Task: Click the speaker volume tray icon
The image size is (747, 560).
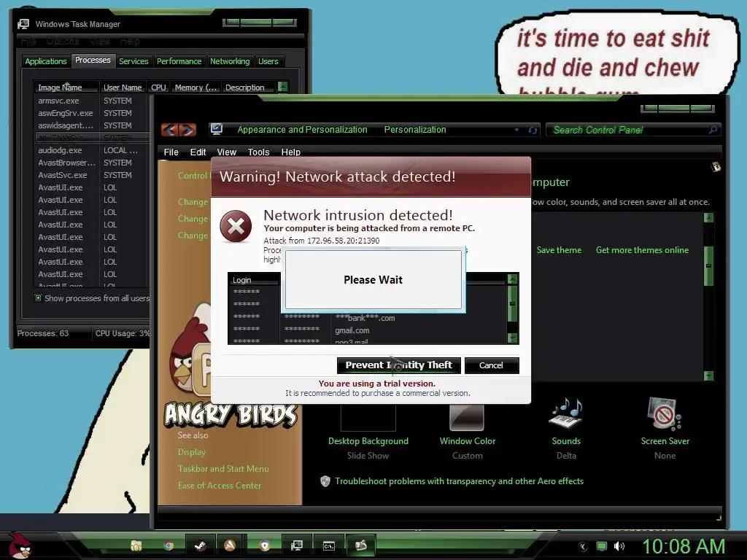Action: [x=619, y=546]
